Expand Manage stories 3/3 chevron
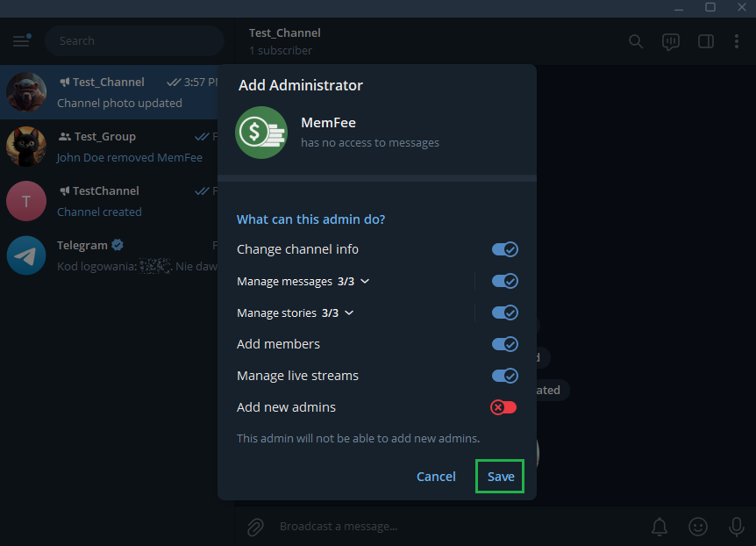The width and height of the screenshot is (756, 546). [x=349, y=313]
